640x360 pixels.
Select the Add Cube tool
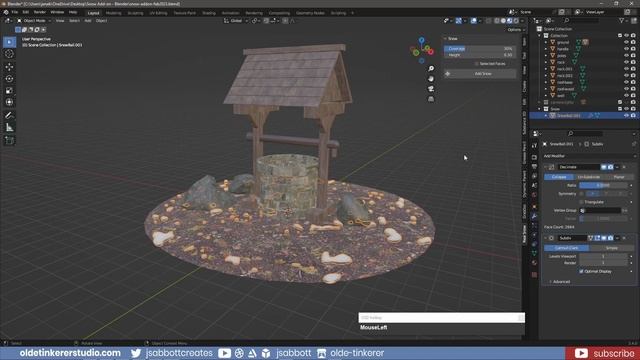click(9, 141)
